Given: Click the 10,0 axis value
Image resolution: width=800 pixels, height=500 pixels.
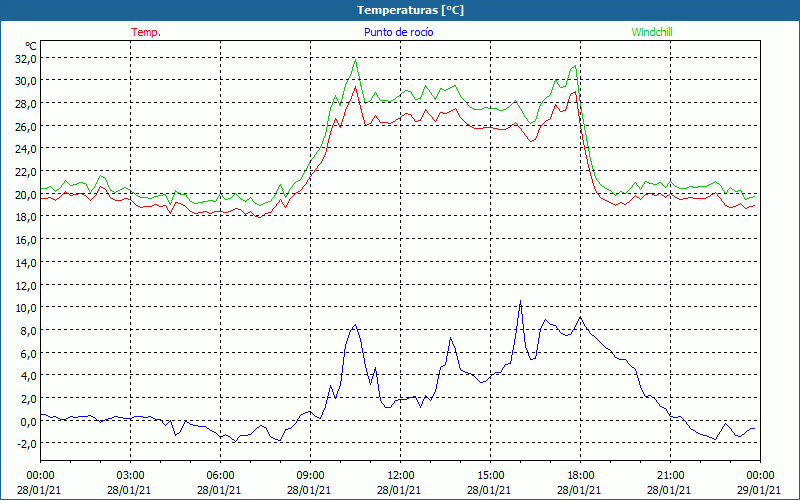Looking at the screenshot, I should [x=26, y=308].
